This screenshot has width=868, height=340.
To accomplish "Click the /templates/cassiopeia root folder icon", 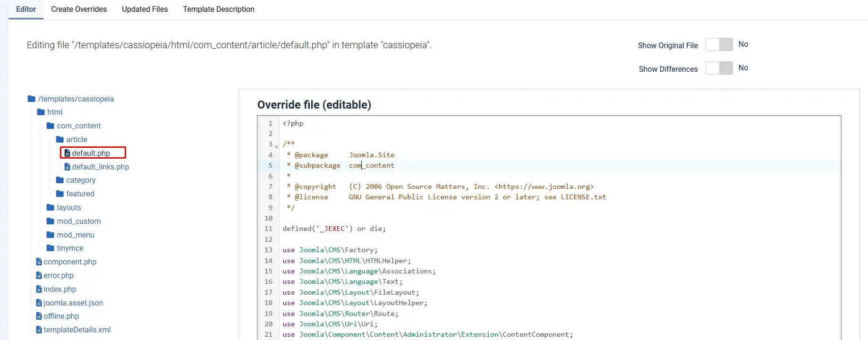I will click(32, 99).
